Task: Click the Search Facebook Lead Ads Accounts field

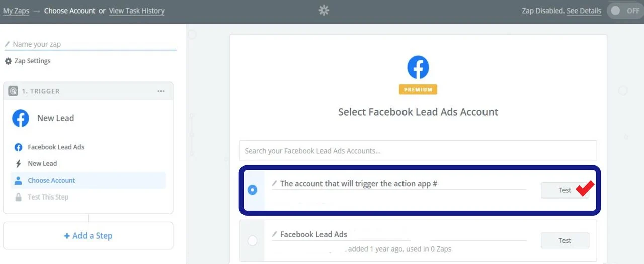Action: click(x=418, y=151)
